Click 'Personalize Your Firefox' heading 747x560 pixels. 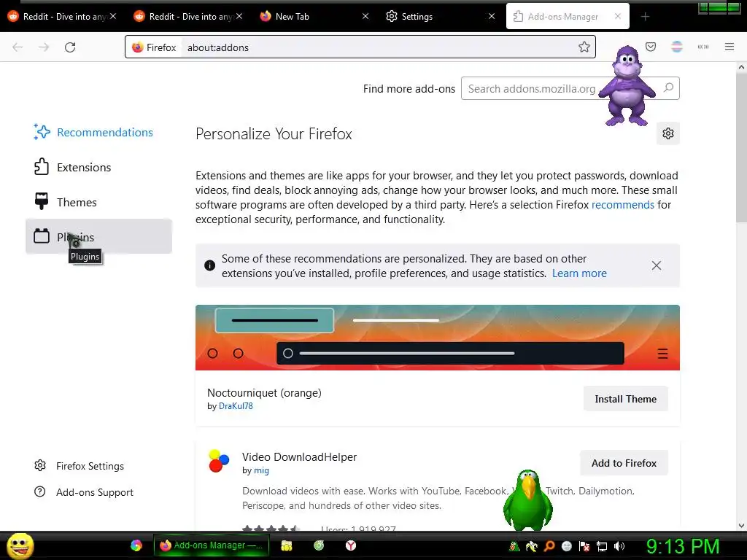274,134
